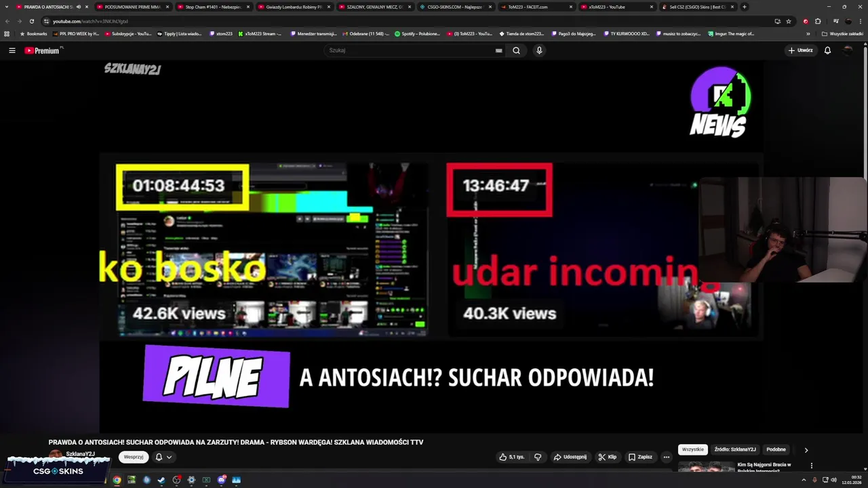Open the Imgur: The magic of bookmark
This screenshot has height=488, width=868.
point(730,33)
